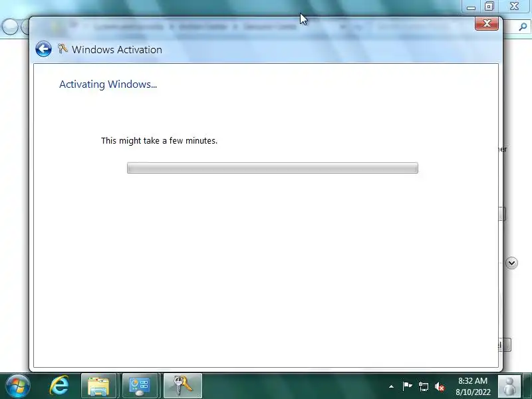Open Windows Explorer folder icon in taskbar
The image size is (532, 399).
coord(98,386)
